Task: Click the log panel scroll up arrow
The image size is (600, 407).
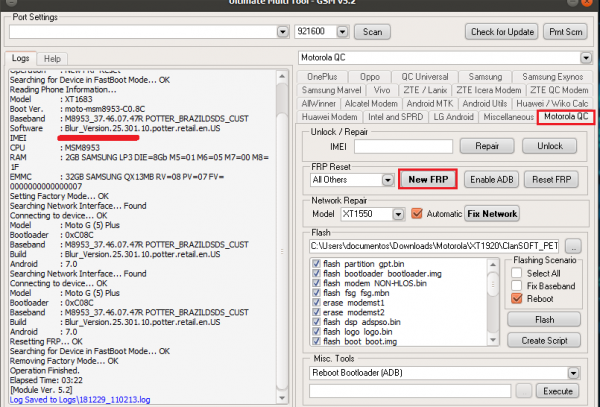Action: pos(282,77)
